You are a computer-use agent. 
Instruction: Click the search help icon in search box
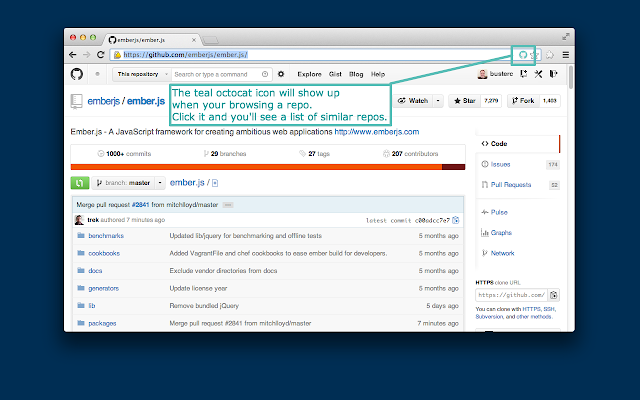point(265,74)
